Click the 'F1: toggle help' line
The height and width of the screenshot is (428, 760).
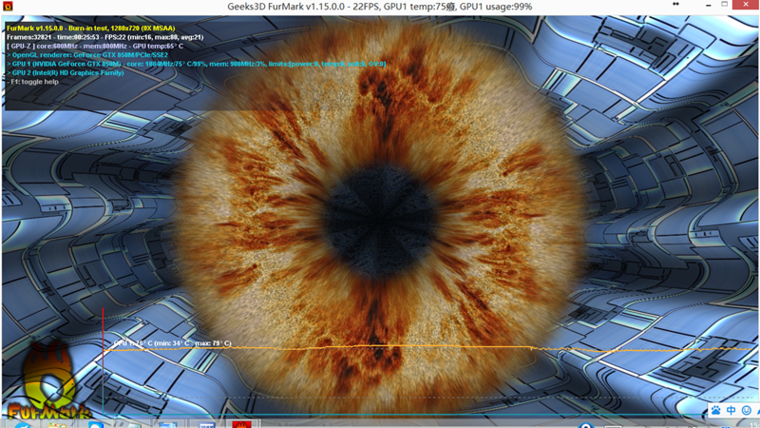click(x=32, y=82)
